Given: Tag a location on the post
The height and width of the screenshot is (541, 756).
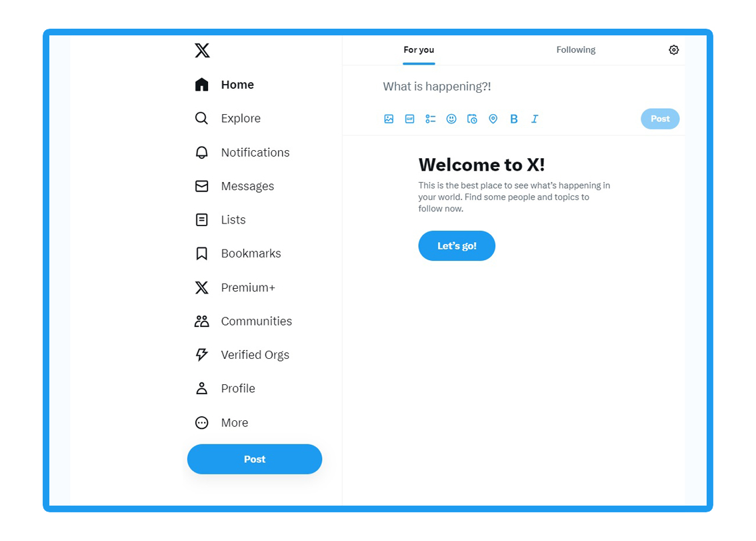Looking at the screenshot, I should (493, 119).
